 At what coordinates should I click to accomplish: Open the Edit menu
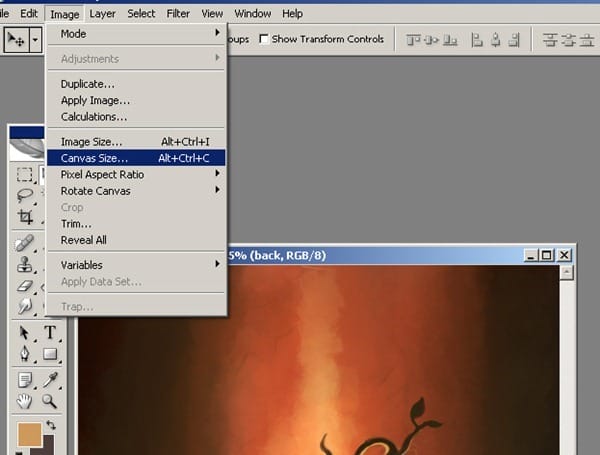(29, 14)
